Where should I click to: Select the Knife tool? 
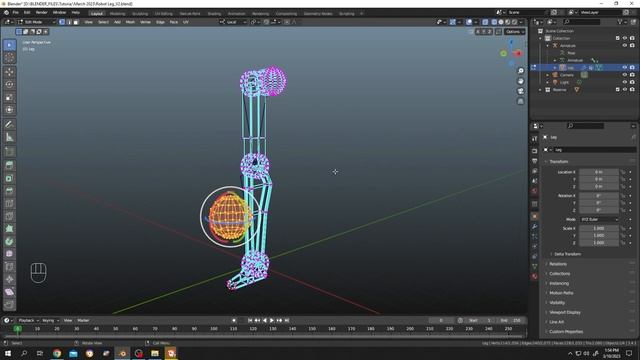9,216
